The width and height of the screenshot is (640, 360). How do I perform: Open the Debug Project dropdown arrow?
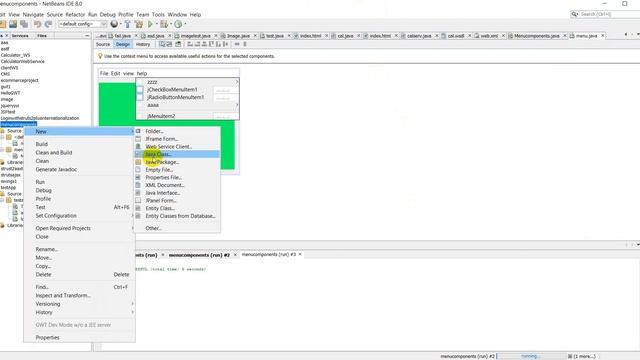click(x=171, y=24)
